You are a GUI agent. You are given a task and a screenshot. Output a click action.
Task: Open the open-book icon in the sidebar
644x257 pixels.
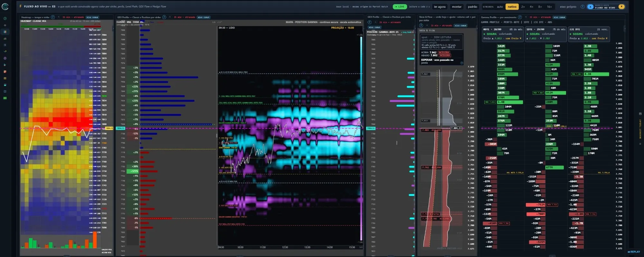pyautogui.click(x=5, y=91)
